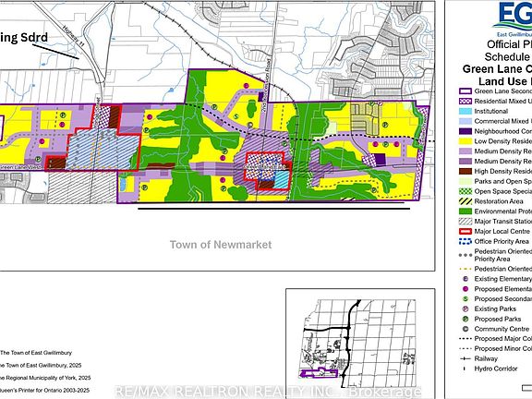Click the 'ing Sdrd' annotation text
Screen dimensions: 532x399
click(24, 37)
